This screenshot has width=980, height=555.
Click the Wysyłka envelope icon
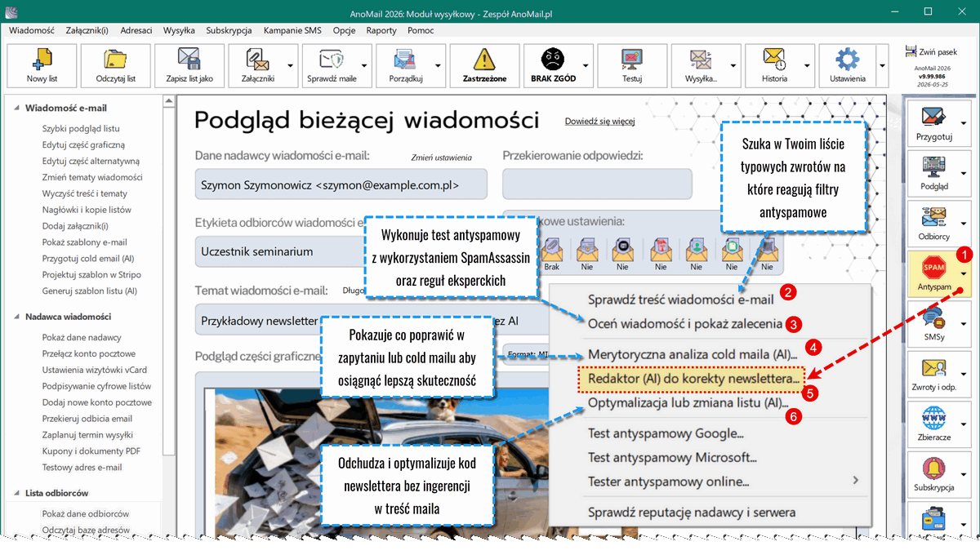701,59
